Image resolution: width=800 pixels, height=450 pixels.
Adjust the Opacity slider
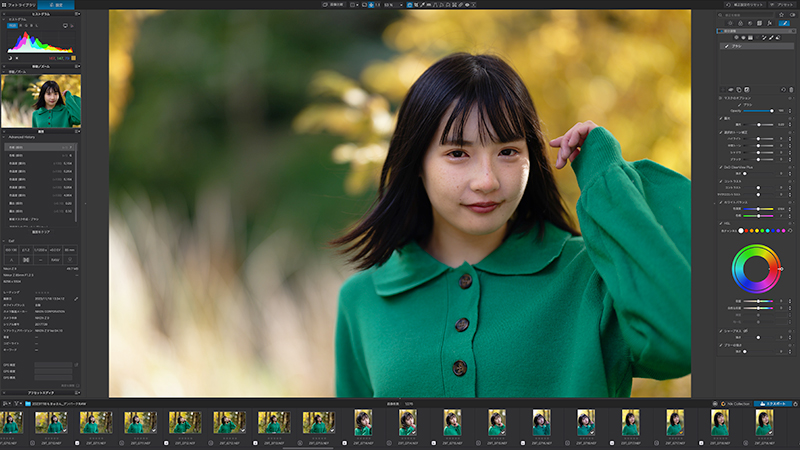pyautogui.click(x=758, y=111)
